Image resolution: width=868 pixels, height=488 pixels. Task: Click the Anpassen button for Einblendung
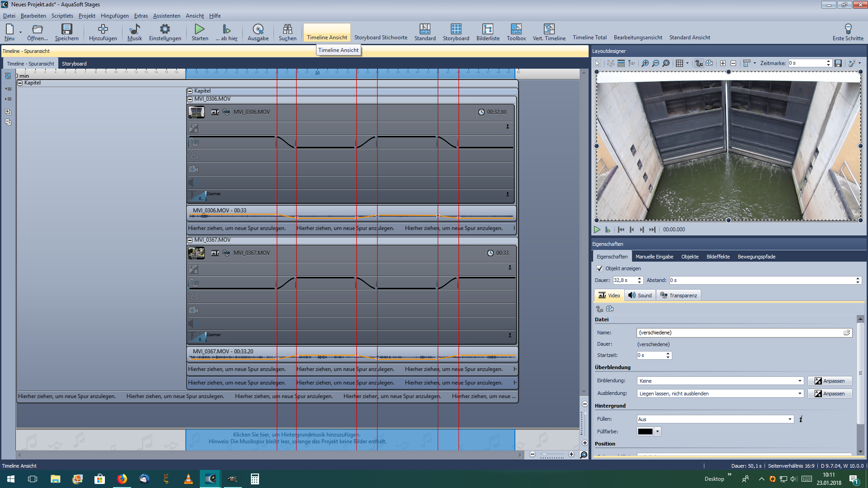(x=830, y=381)
